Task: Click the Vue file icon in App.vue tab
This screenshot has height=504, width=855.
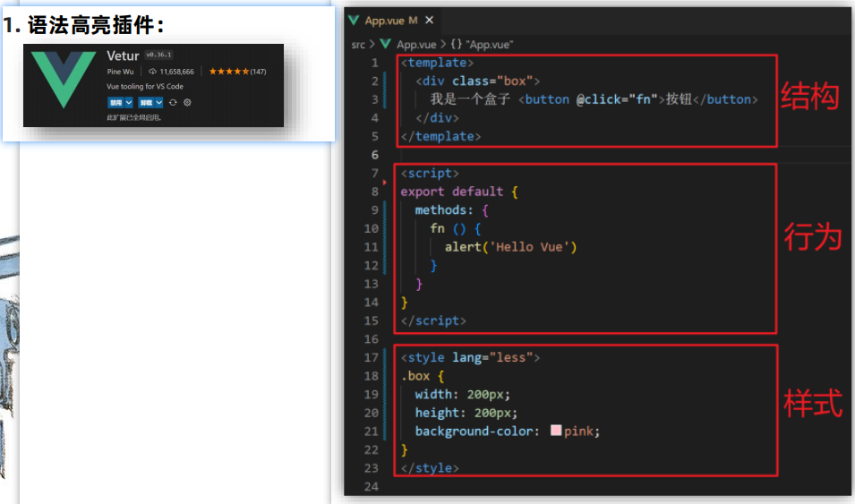Action: coord(354,21)
